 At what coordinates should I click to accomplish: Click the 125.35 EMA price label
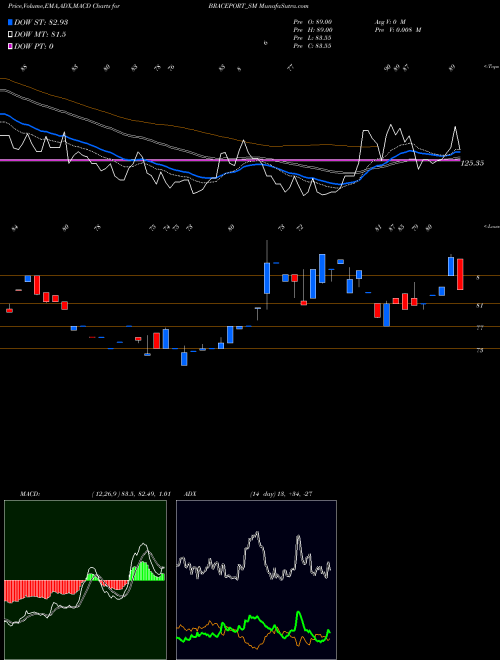coord(472,163)
